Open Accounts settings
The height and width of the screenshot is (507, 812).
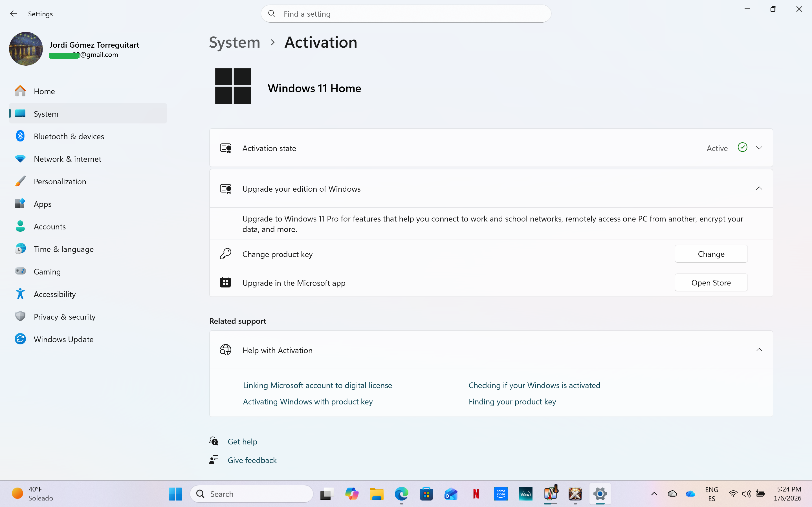[x=88, y=226]
